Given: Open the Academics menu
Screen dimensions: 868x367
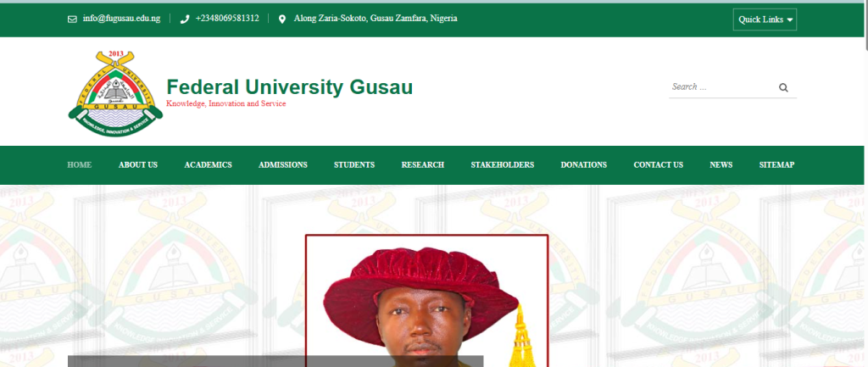Looking at the screenshot, I should pyautogui.click(x=209, y=165).
